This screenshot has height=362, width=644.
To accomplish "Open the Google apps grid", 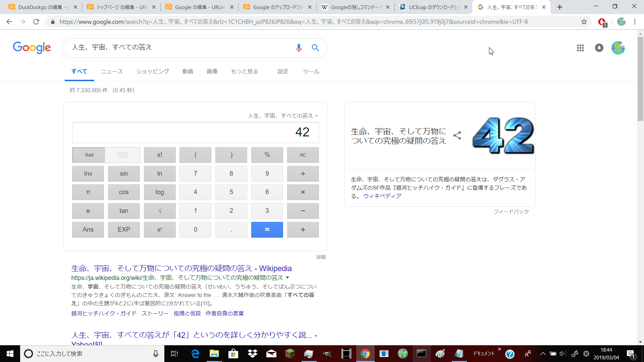I will click(580, 48).
